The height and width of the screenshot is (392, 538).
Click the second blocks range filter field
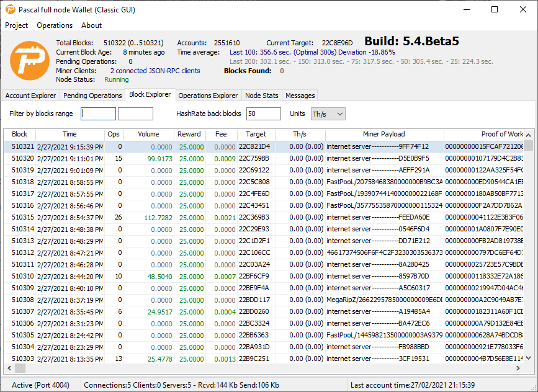[x=135, y=114]
